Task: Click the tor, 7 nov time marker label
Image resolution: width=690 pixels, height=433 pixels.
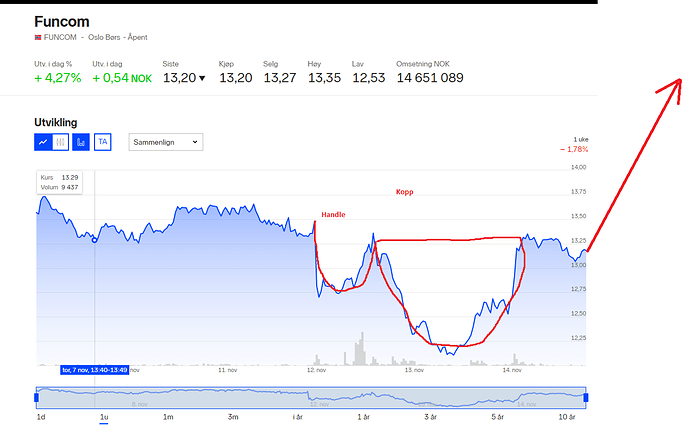Action: click(x=95, y=370)
